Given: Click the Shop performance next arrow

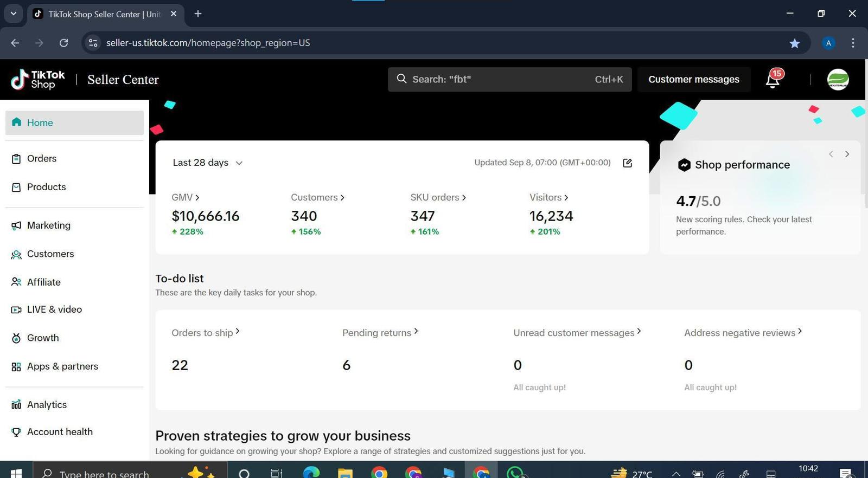Looking at the screenshot, I should [847, 154].
